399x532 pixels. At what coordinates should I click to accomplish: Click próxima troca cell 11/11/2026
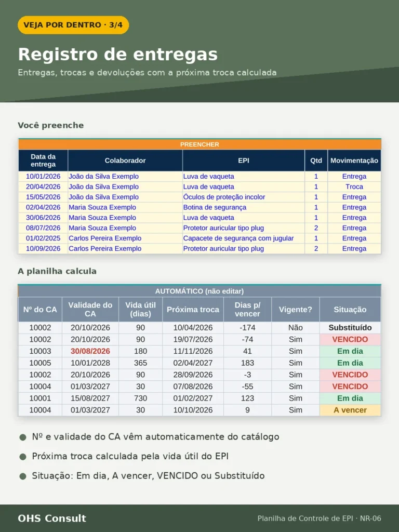point(193,351)
